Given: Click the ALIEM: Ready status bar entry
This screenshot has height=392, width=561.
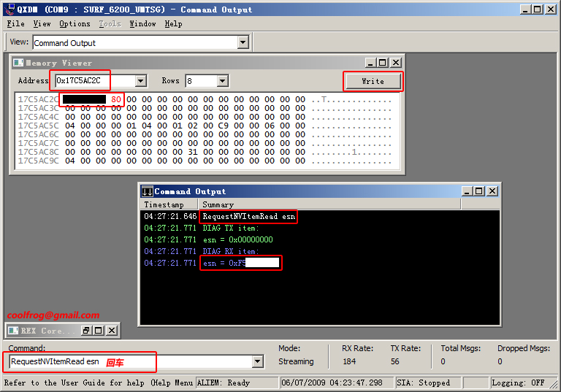Looking at the screenshot, I should tap(237, 383).
